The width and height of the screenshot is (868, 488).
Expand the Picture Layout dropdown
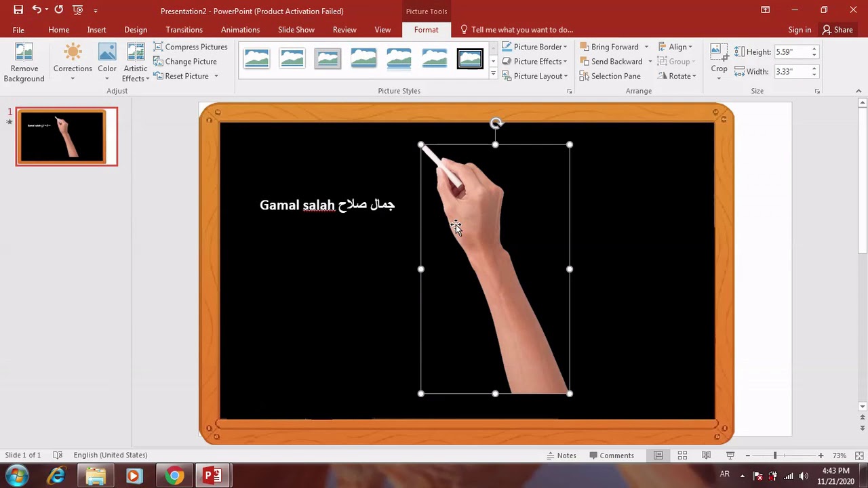(x=566, y=77)
